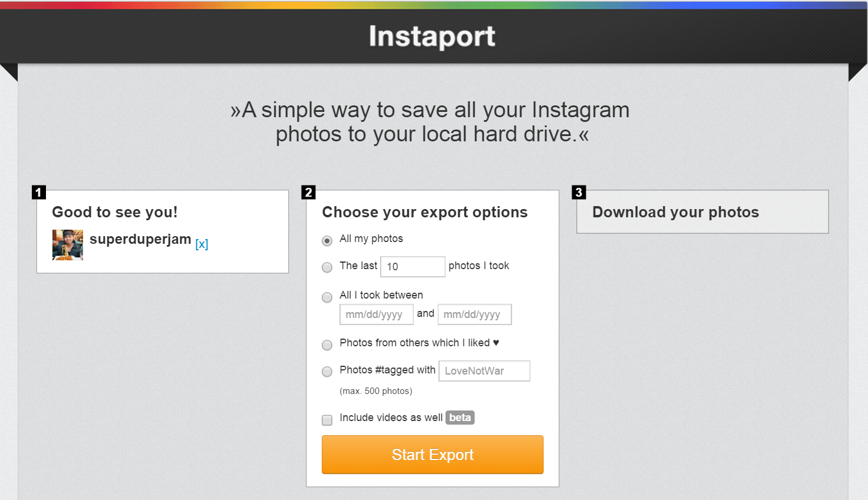The image size is (868, 500).
Task: Choose the All I took between option
Action: tap(327, 297)
